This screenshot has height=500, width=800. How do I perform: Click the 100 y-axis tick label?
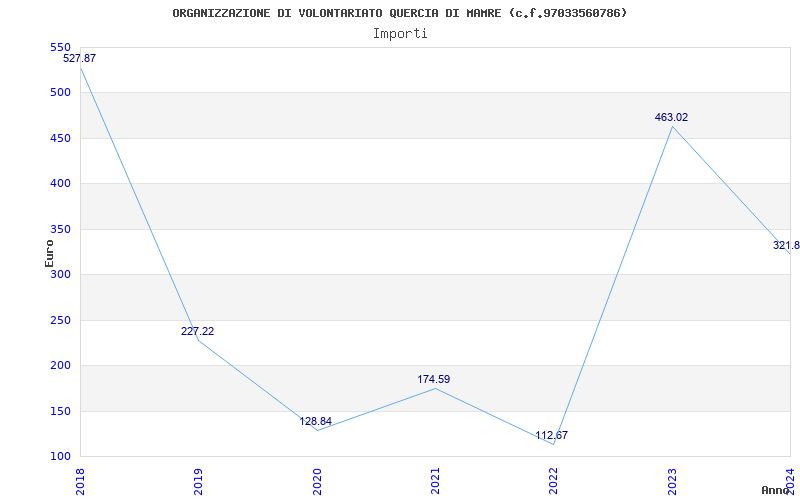click(x=60, y=457)
